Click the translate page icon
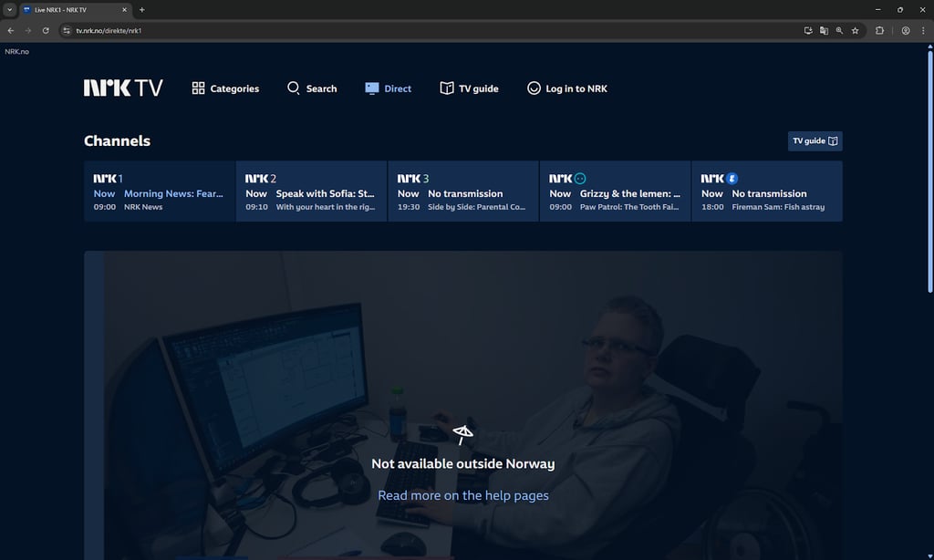The width and height of the screenshot is (934, 560). [x=824, y=30]
